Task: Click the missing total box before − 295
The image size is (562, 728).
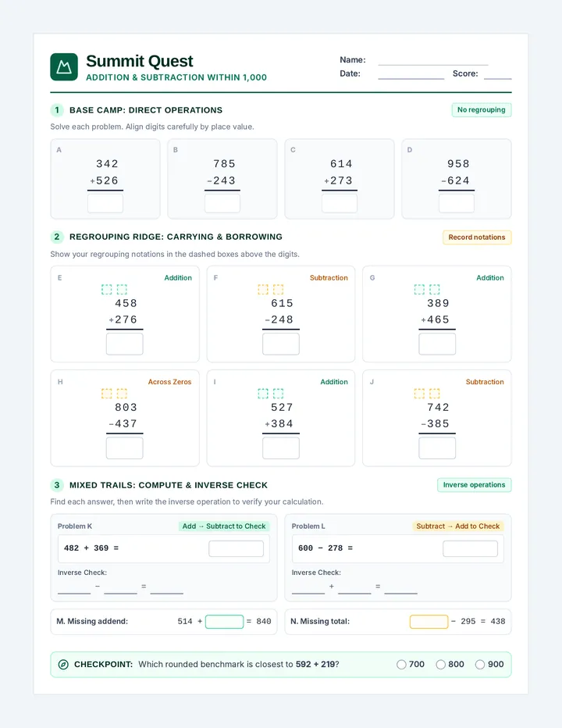Action: pyautogui.click(x=429, y=622)
